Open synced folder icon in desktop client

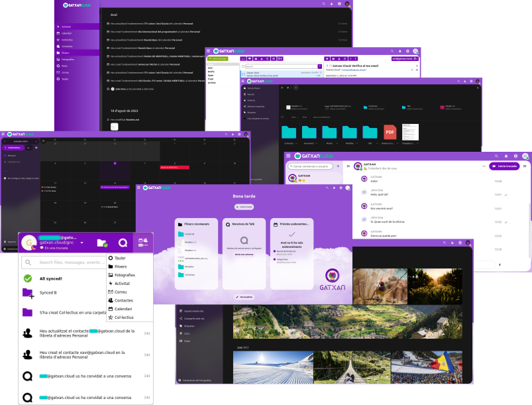click(102, 243)
